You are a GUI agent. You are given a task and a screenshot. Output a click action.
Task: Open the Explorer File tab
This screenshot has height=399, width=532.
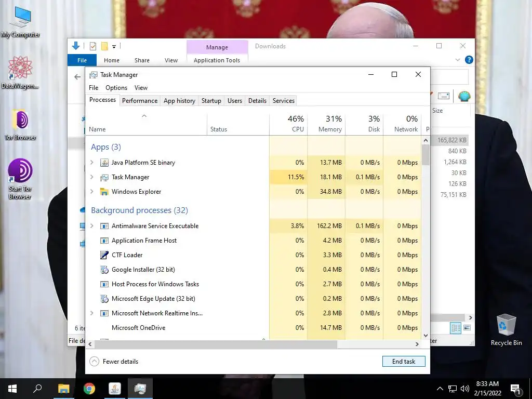click(82, 60)
